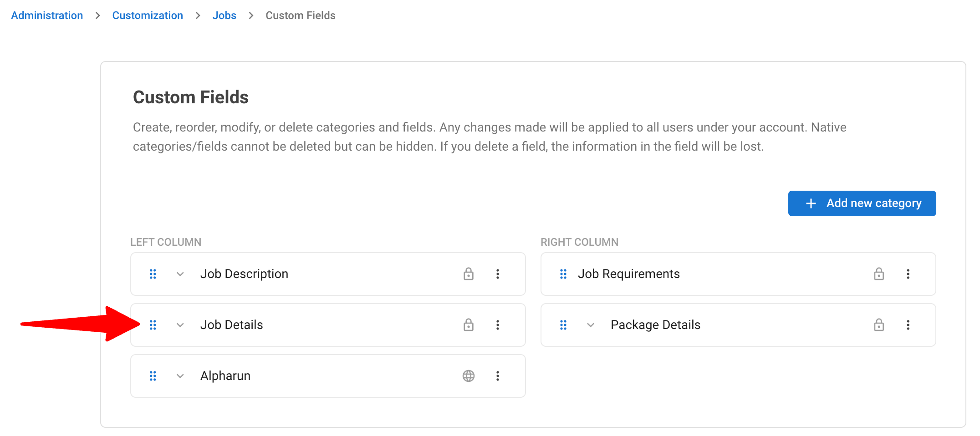The image size is (980, 436).
Task: Open the three-dot menu for Job Requirements
Action: coord(908,274)
